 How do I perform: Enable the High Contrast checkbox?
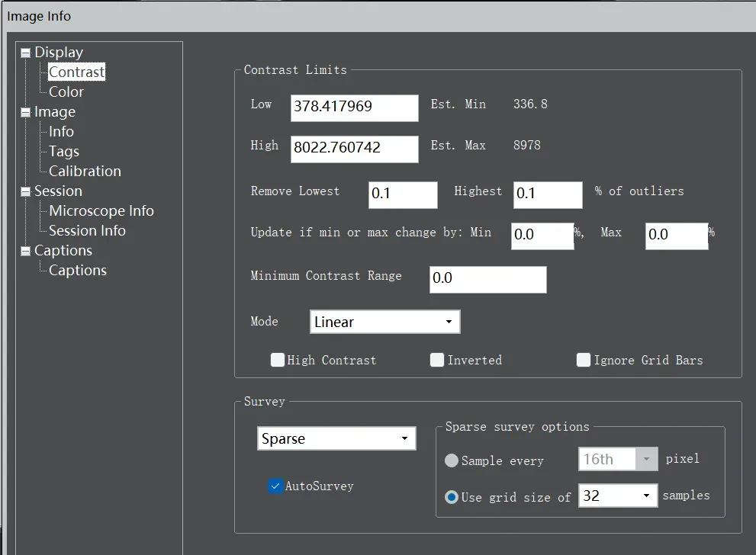[278, 360]
